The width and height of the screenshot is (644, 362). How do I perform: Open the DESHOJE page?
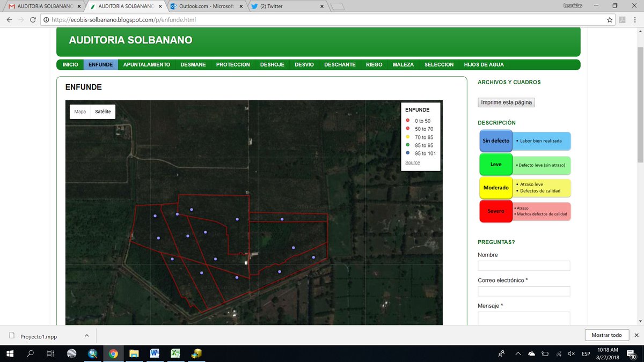272,64
